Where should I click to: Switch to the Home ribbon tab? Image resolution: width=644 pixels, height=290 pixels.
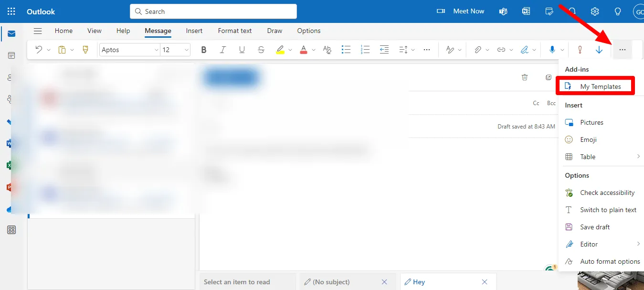(63, 31)
